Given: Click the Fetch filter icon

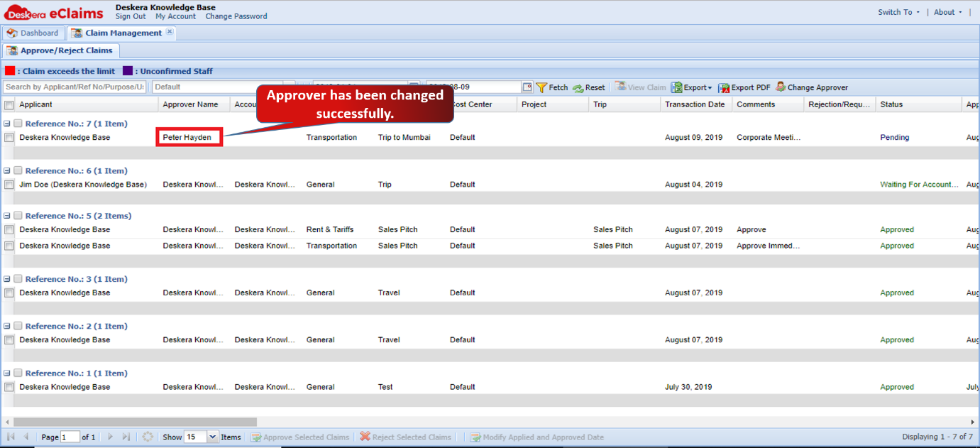Looking at the screenshot, I should (541, 87).
